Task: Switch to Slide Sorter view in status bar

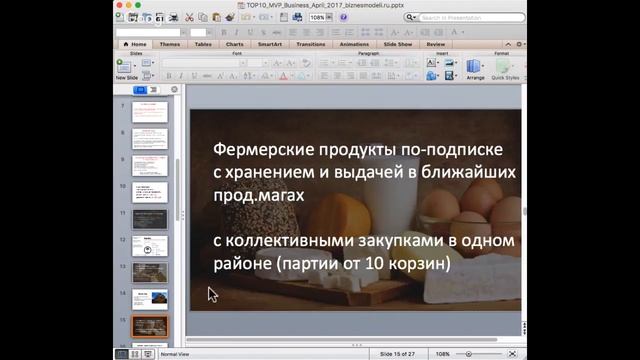Action: tap(135, 354)
